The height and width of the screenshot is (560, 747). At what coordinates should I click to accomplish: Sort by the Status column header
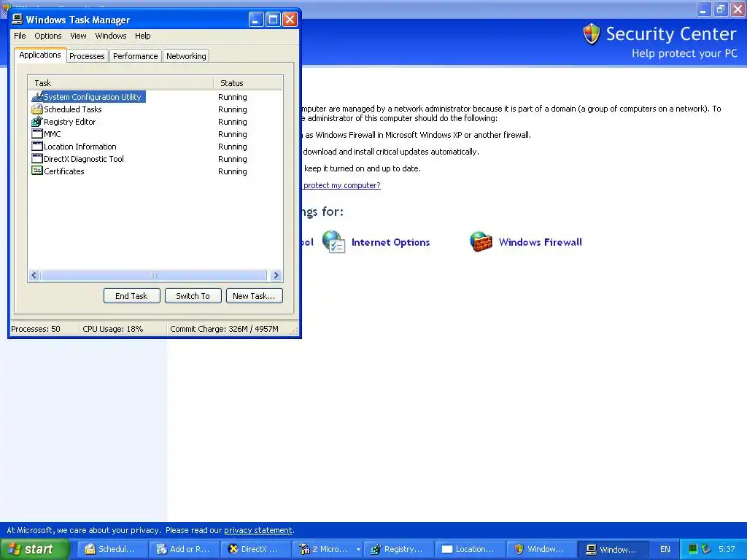248,83
